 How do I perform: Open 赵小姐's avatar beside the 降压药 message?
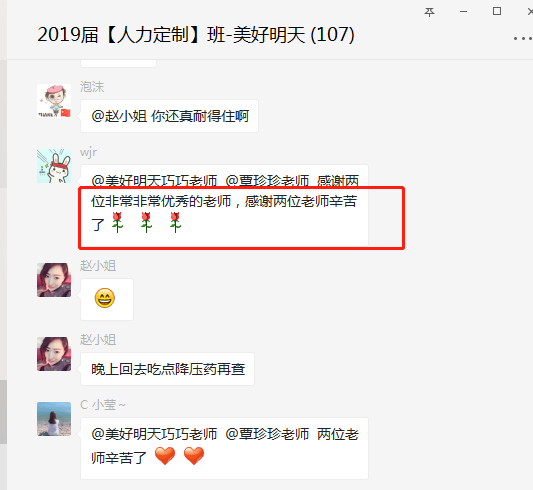54,354
